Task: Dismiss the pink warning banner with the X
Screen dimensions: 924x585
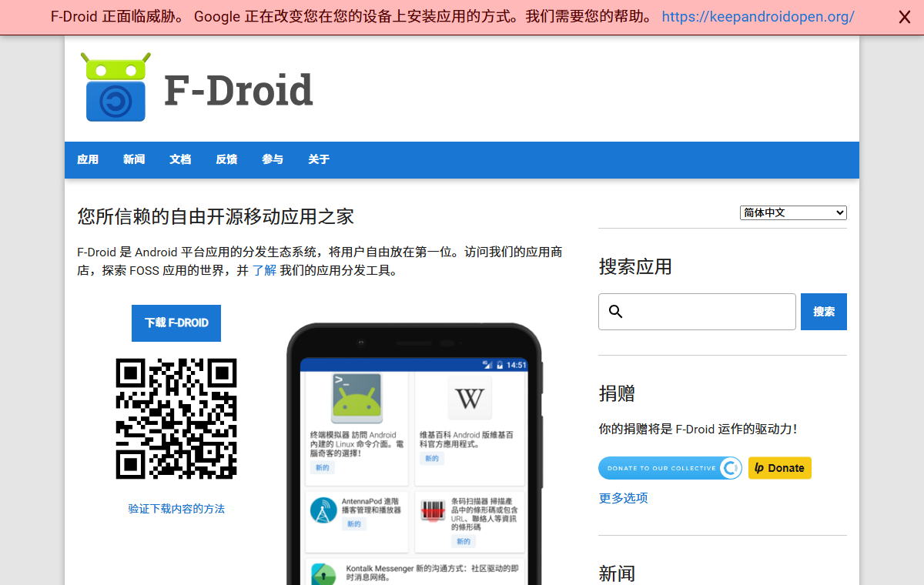Action: point(905,17)
